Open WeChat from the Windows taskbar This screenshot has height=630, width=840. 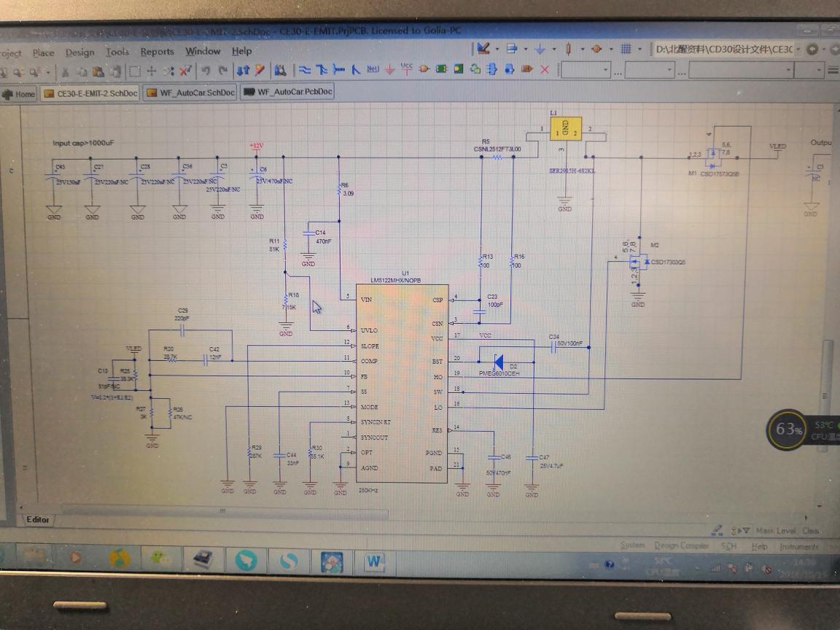coord(160,559)
